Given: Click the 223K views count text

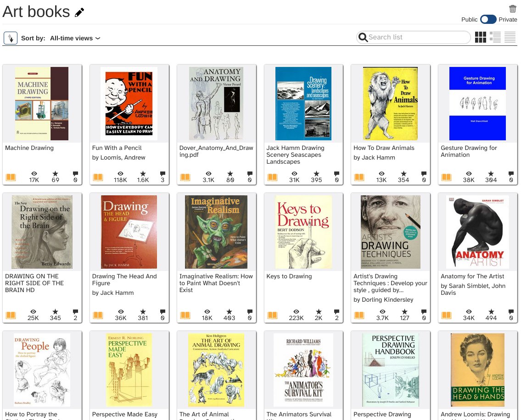Looking at the screenshot, I should [296, 318].
